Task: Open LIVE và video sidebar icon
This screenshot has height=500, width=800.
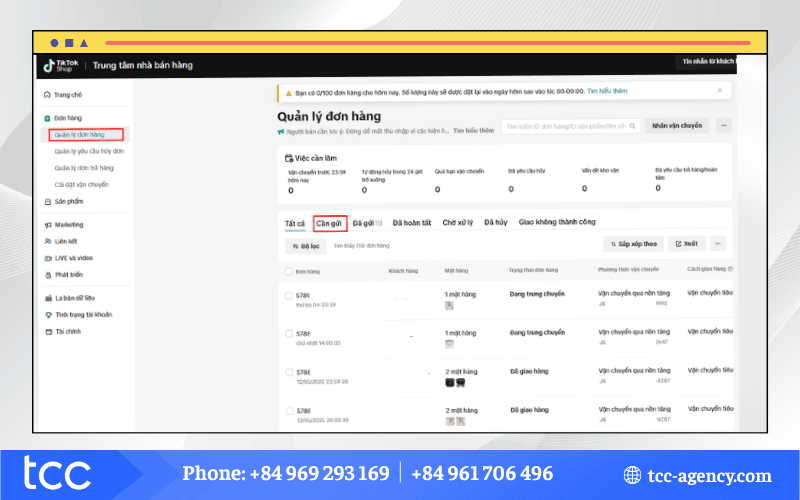Action: click(47, 257)
